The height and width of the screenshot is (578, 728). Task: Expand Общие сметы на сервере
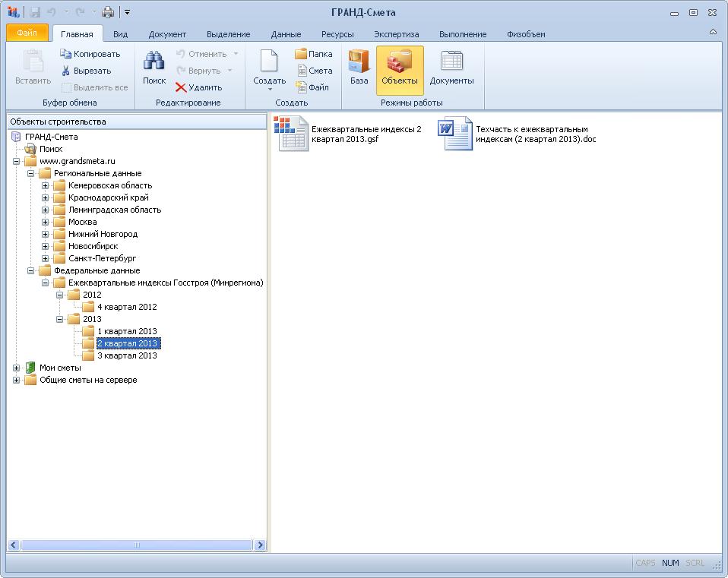[16, 380]
